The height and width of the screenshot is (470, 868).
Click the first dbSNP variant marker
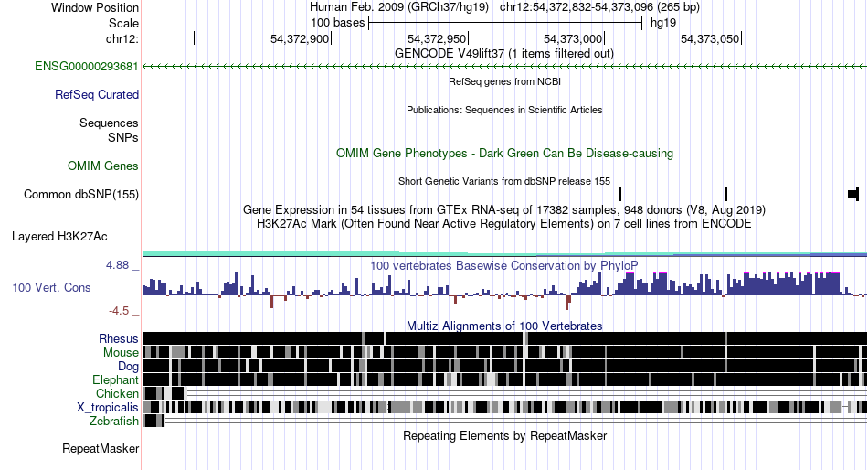tap(620, 195)
